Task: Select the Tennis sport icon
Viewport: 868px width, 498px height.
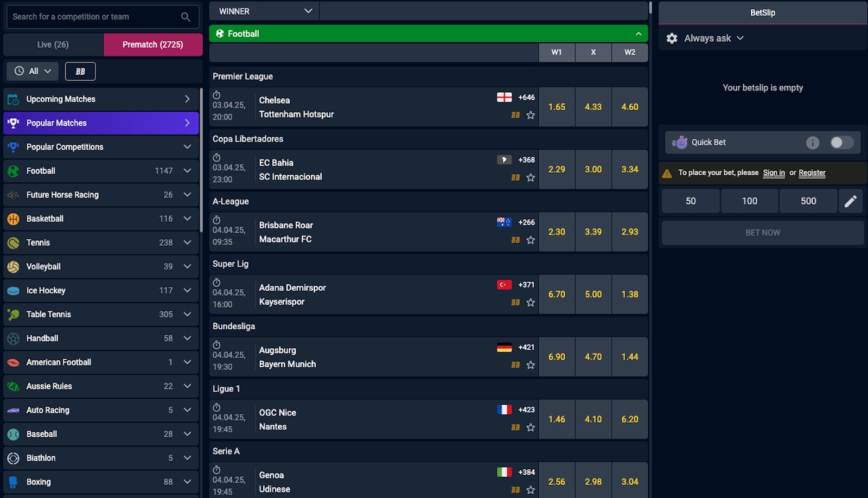Action: pos(13,242)
